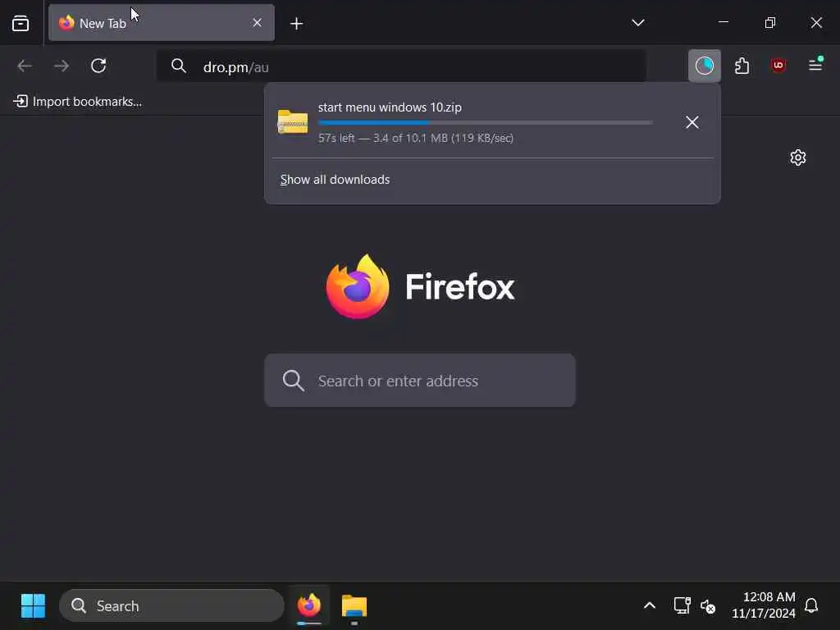Open the uBlock Origin extension icon
Screen dimensions: 840x630
[x=778, y=66]
